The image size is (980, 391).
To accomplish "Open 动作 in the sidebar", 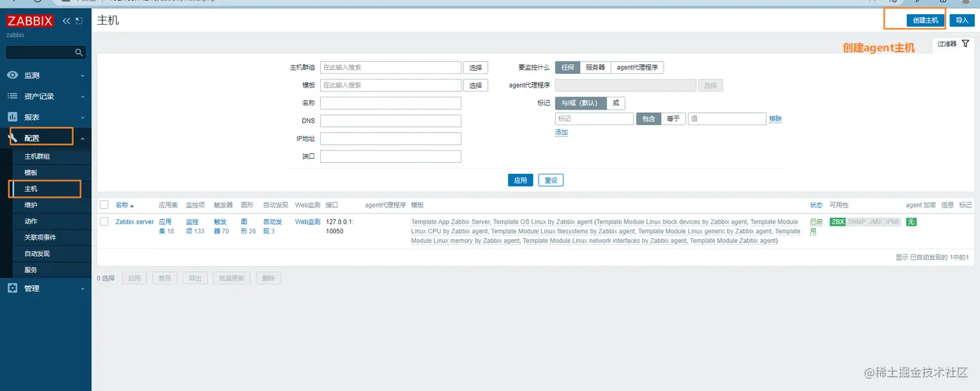I will click(x=31, y=221).
